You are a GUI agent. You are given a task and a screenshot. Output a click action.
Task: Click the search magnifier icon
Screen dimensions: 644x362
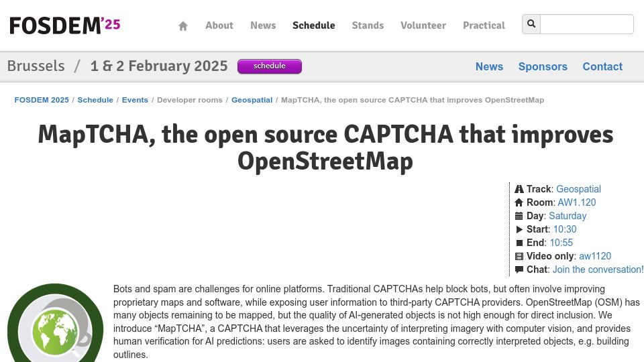pyautogui.click(x=531, y=24)
